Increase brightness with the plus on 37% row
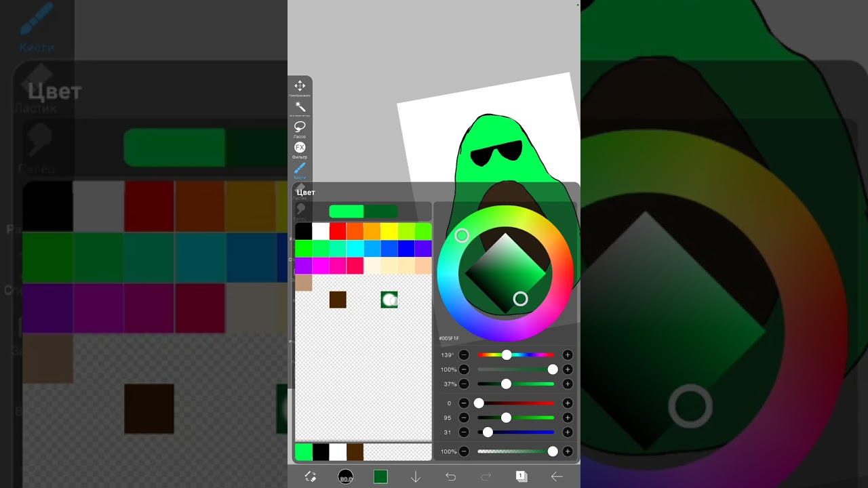868x488 pixels. pyautogui.click(x=568, y=384)
